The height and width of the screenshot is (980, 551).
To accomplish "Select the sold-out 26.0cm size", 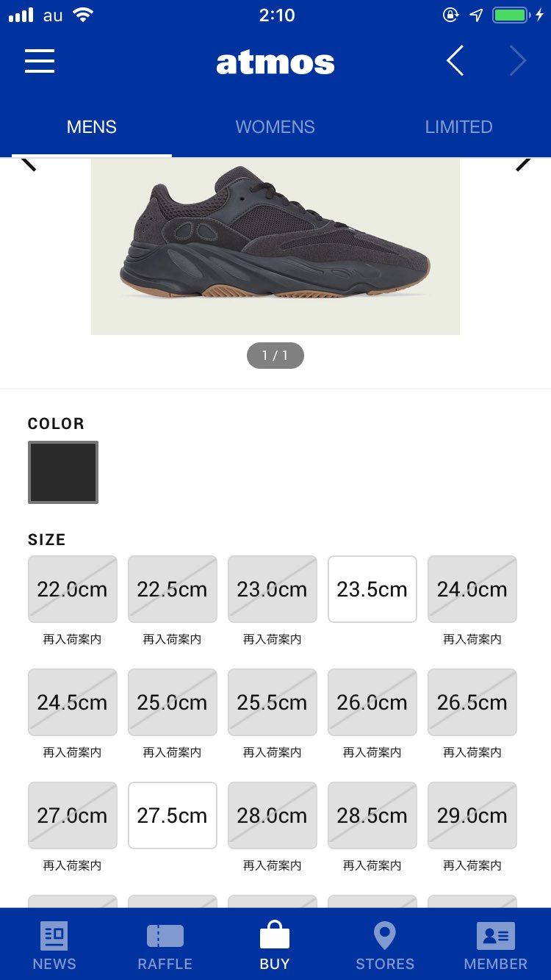I will (372, 702).
